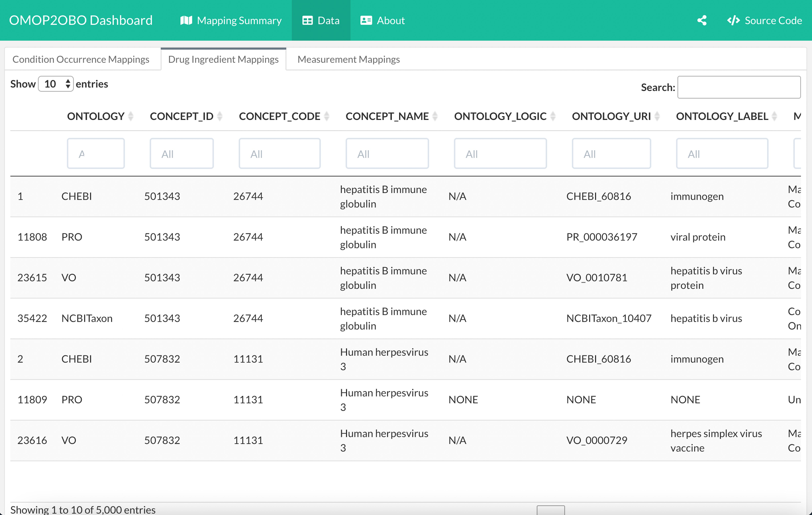Click row number 23615
Image resolution: width=812 pixels, height=515 pixels.
[32, 278]
